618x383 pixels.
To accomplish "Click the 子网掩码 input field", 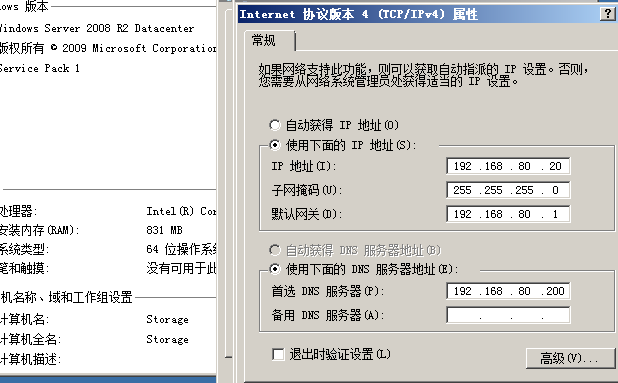I will [x=508, y=190].
